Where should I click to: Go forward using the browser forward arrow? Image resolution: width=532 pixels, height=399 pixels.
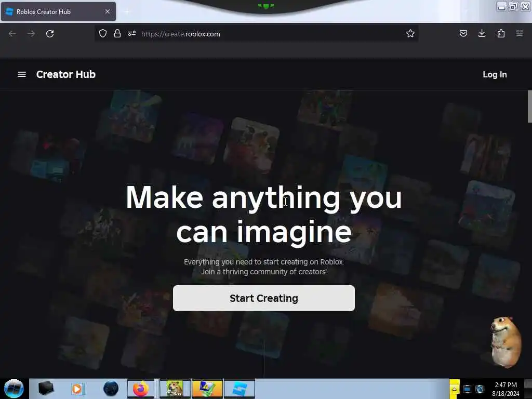(x=31, y=34)
